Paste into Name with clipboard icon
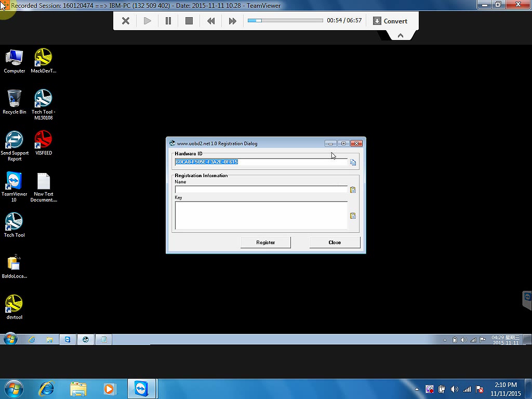The image size is (532, 399). click(x=353, y=190)
